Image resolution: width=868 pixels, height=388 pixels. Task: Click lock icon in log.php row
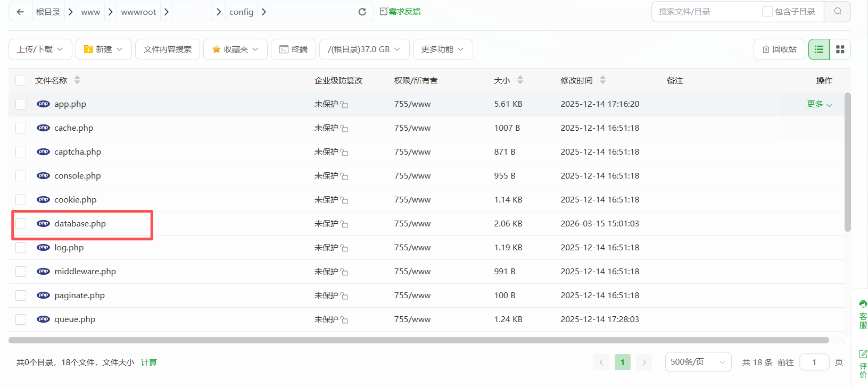coord(344,248)
